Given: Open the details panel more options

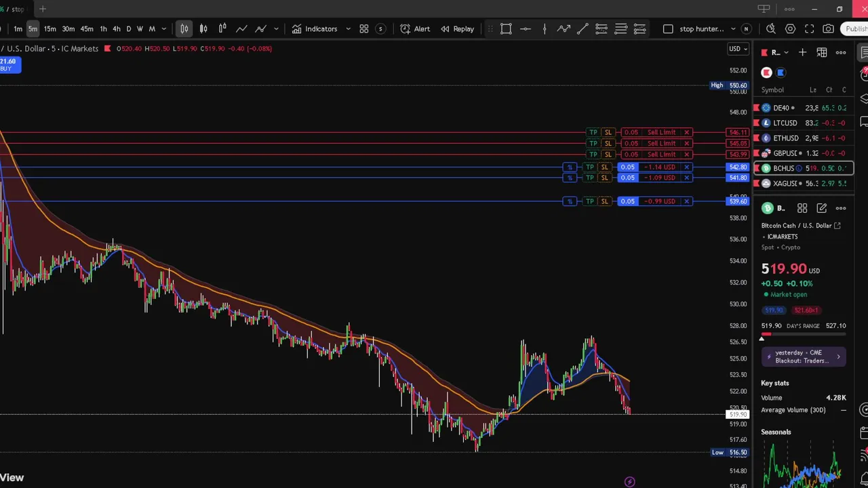Looking at the screenshot, I should point(841,208).
